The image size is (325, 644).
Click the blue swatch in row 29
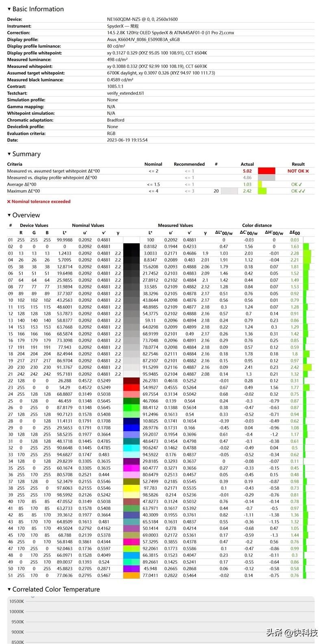(131, 428)
